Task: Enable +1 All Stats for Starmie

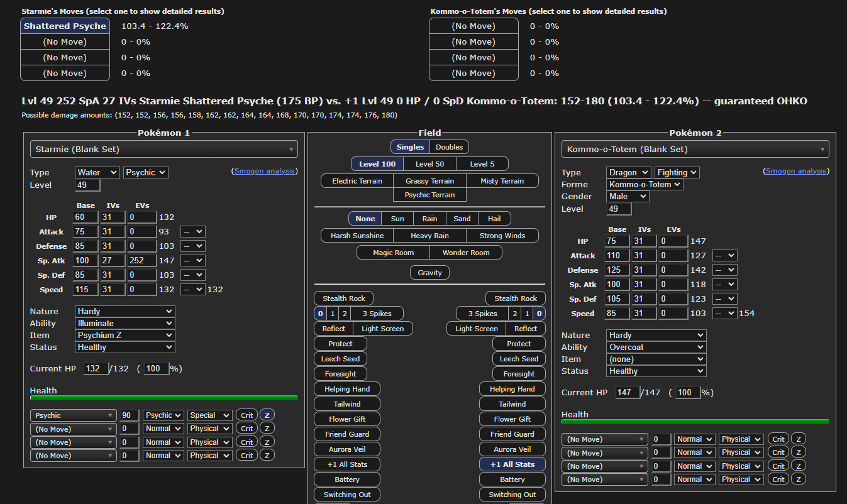Action: coord(347,464)
